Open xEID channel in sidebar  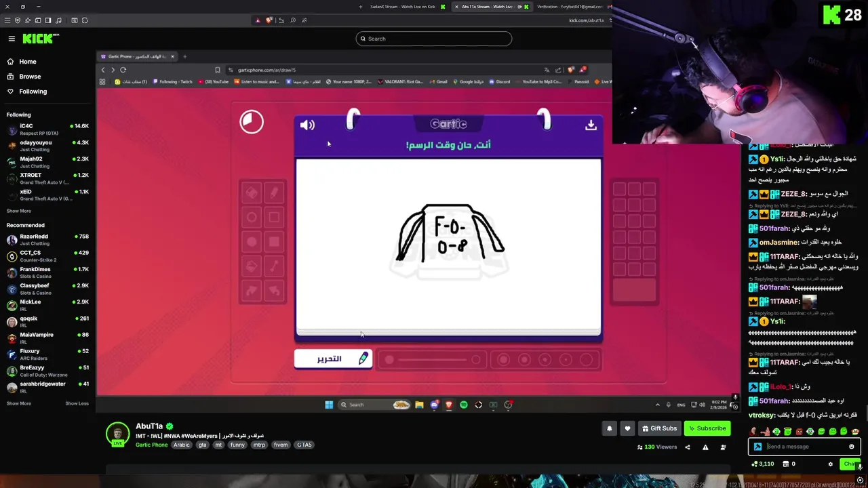[x=47, y=195]
